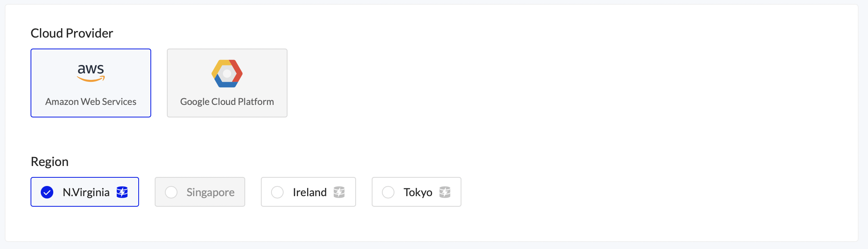This screenshot has width=868, height=249.
Task: Click the N.Virginia region name text
Action: [86, 192]
